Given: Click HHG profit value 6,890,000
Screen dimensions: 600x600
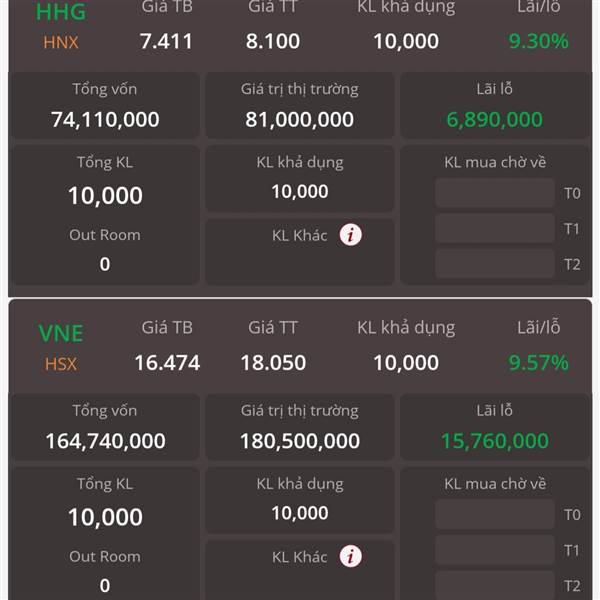Looking at the screenshot, I should 494,119.
